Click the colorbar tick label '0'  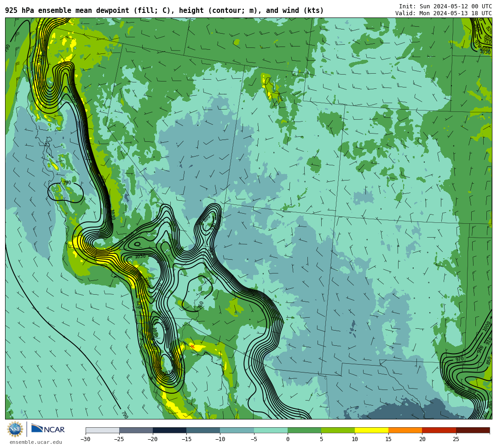click(x=288, y=439)
